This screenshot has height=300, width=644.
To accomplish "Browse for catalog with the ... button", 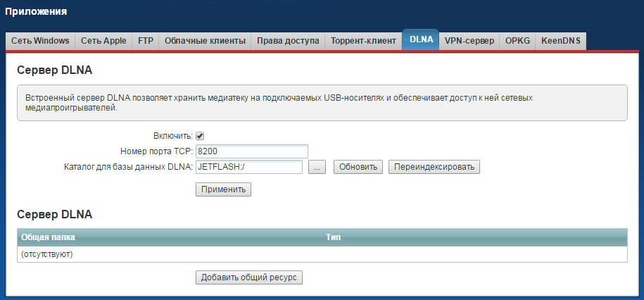I will [317, 168].
